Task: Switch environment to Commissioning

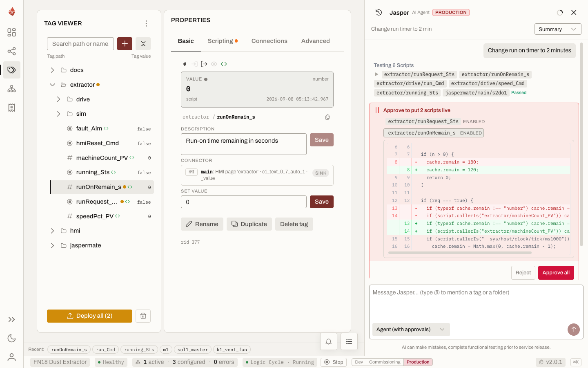Action: coord(385,362)
